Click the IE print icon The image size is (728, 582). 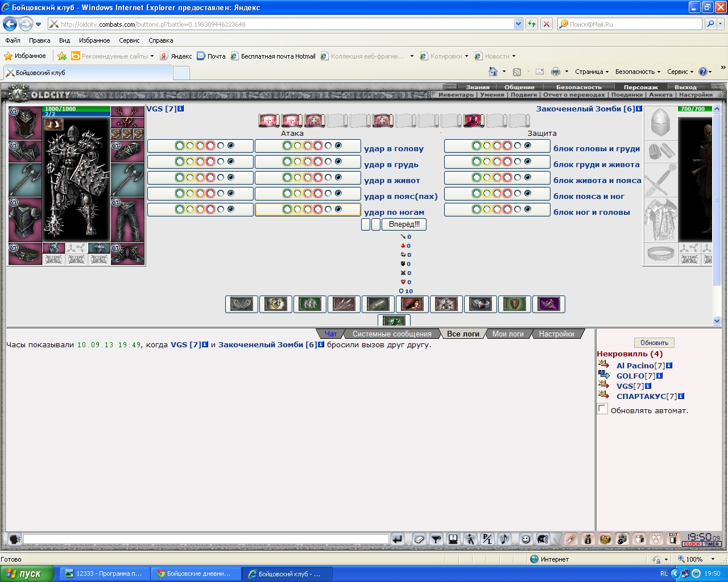click(x=556, y=72)
